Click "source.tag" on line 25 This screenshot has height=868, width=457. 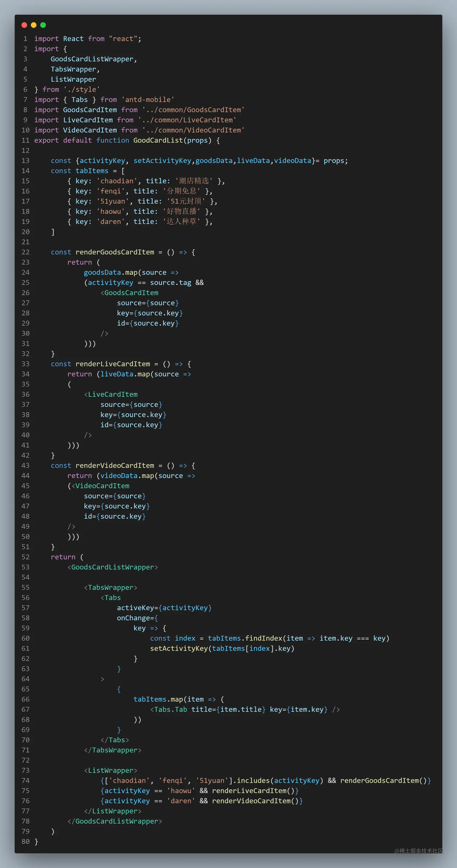tap(170, 282)
